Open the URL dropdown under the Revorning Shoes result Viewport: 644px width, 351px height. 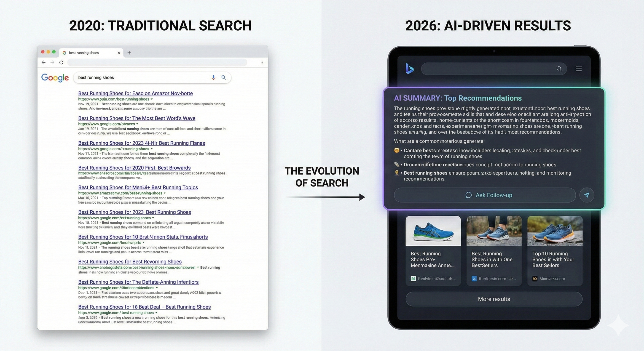(198, 267)
